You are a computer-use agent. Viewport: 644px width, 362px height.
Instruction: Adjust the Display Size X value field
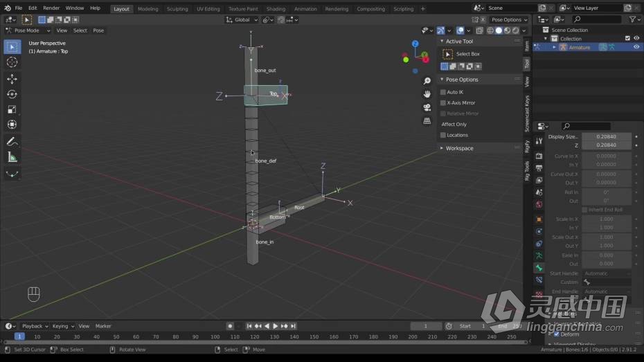(x=606, y=136)
